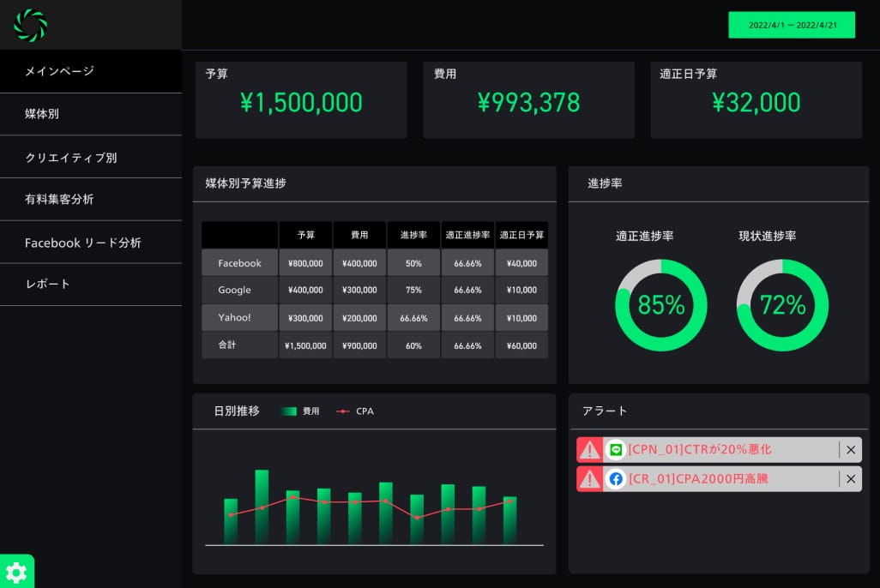Open the レポート sidebar item
The image size is (880, 588).
click(90, 284)
